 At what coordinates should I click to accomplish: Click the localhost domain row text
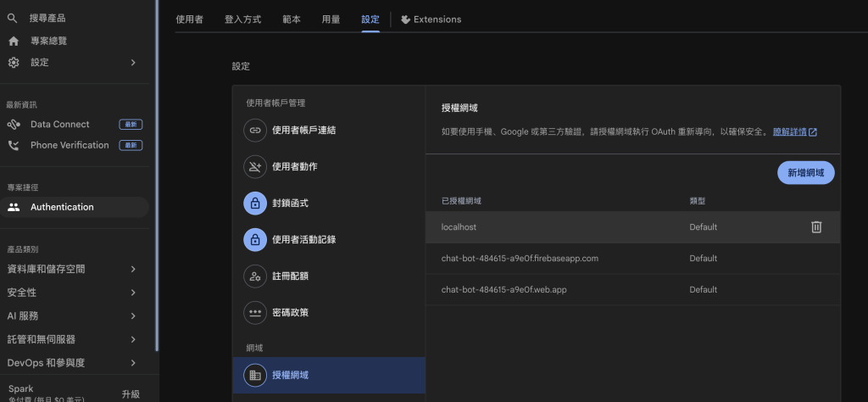click(x=459, y=227)
